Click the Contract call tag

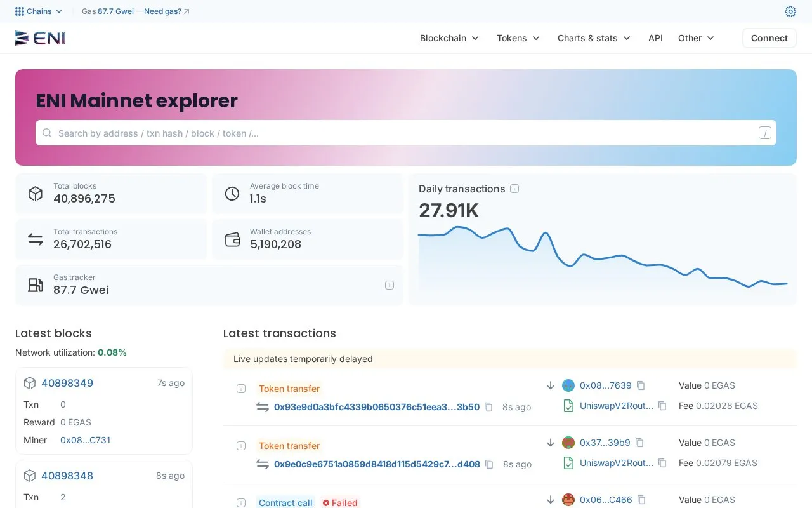[285, 503]
